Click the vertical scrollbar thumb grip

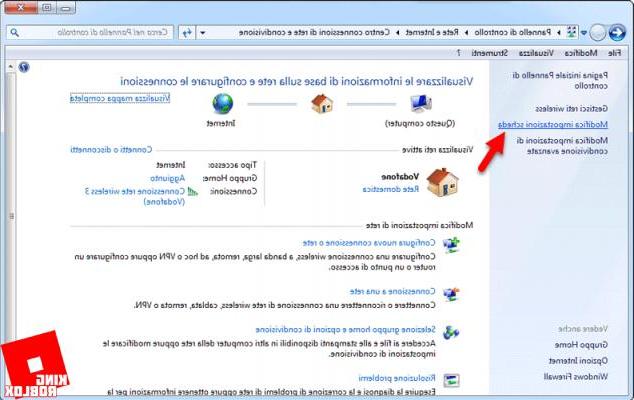tap(11, 216)
